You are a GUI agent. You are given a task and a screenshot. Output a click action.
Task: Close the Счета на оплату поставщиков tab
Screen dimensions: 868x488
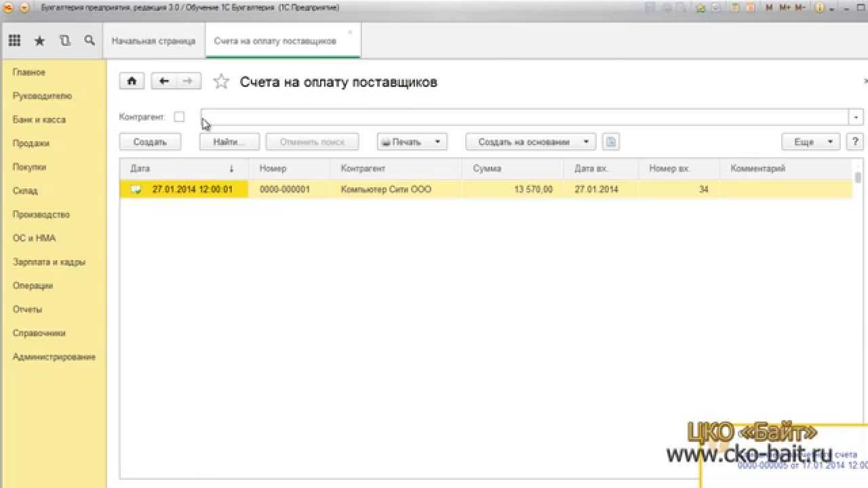[350, 32]
